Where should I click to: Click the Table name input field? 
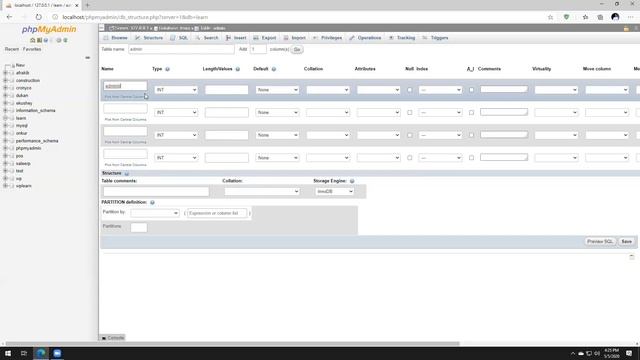tap(181, 49)
